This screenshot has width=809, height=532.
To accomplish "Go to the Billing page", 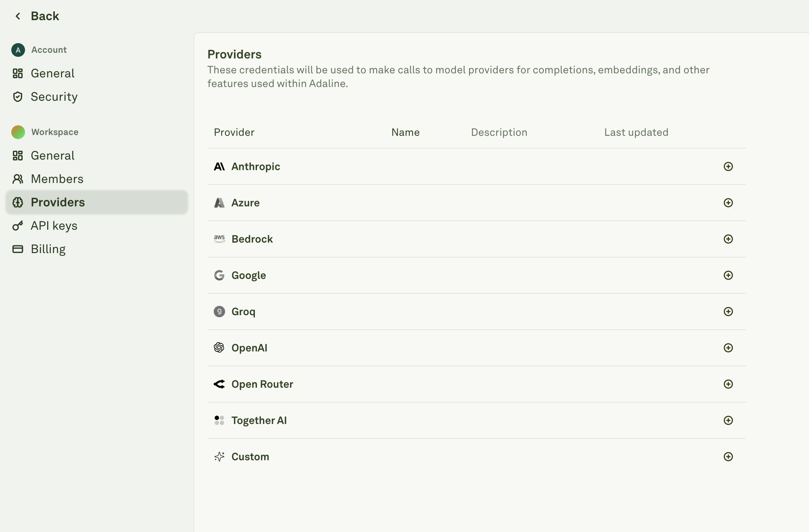I will (x=97, y=249).
